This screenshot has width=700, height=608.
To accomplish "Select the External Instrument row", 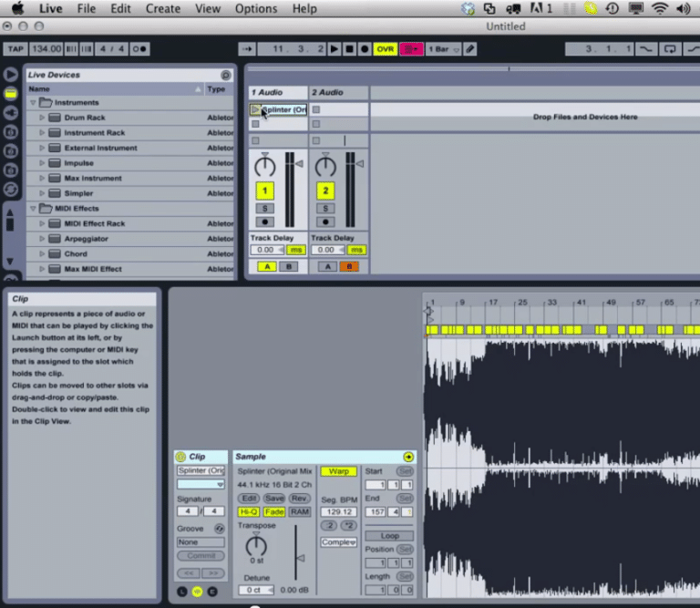I will pos(130,148).
